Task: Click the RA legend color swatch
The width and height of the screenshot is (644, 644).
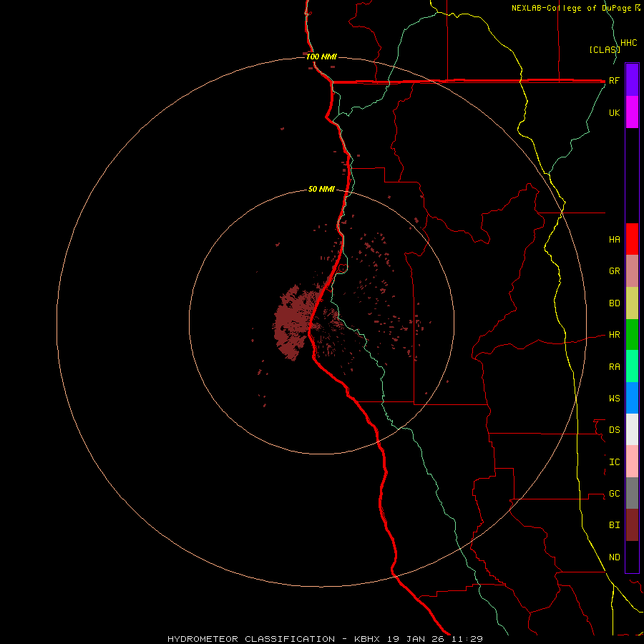Action: tap(632, 366)
